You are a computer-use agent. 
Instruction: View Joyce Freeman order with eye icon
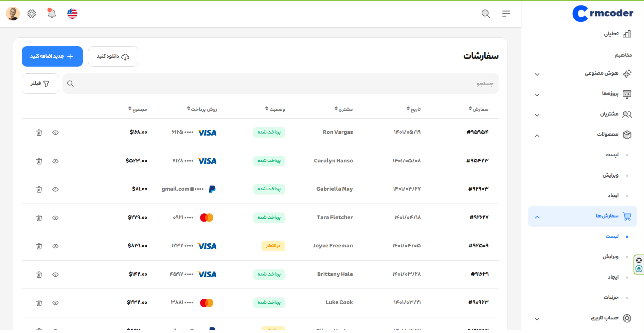[x=55, y=246]
